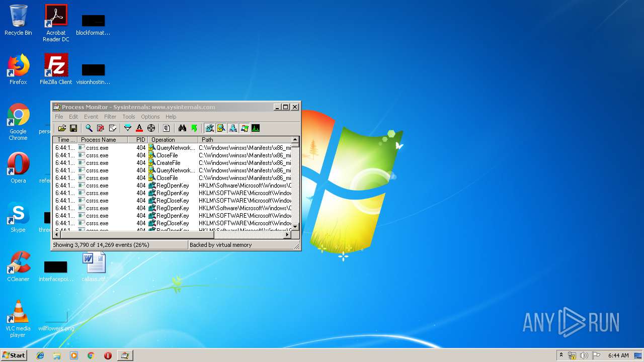Click the Jump To Object green arrow

[194, 128]
